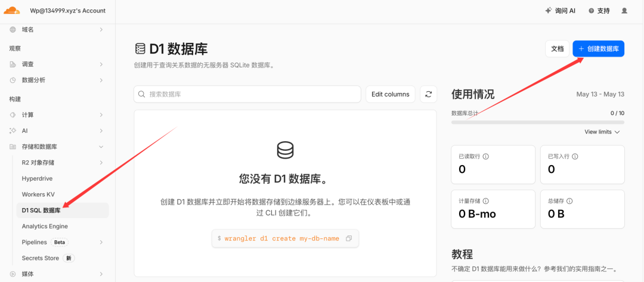The width and height of the screenshot is (644, 282).
Task: Copy the wrangler d1 create command
Action: point(349,238)
